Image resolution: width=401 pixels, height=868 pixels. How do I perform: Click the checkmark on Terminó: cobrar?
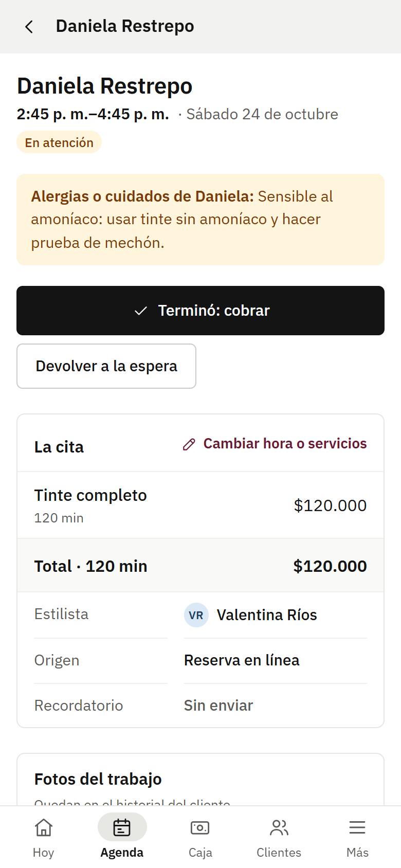[141, 311]
